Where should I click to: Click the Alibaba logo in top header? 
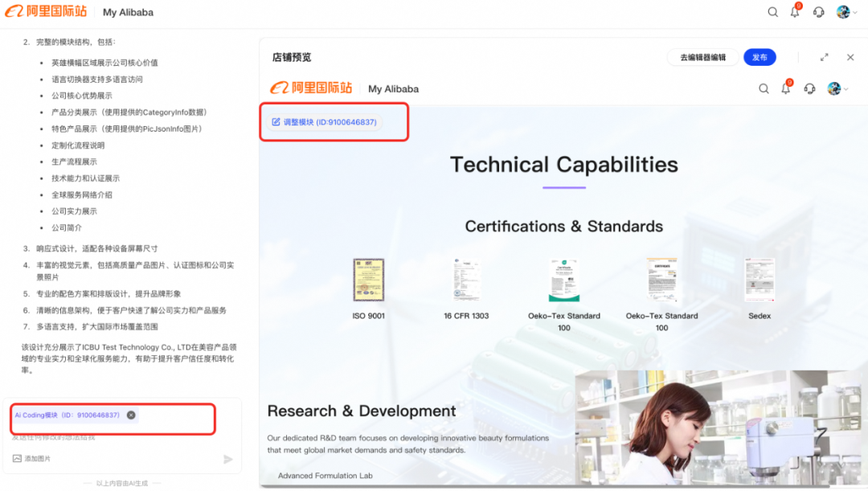point(46,11)
